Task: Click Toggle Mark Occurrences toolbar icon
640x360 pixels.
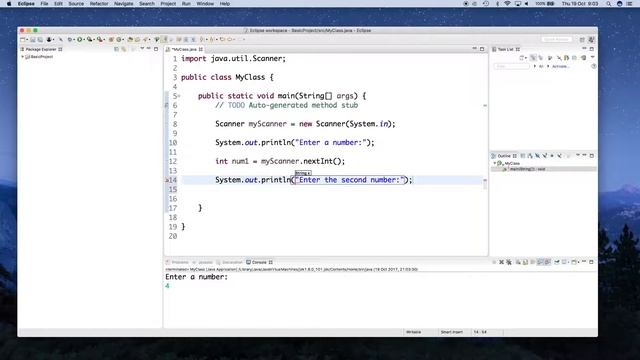Action: [165, 40]
